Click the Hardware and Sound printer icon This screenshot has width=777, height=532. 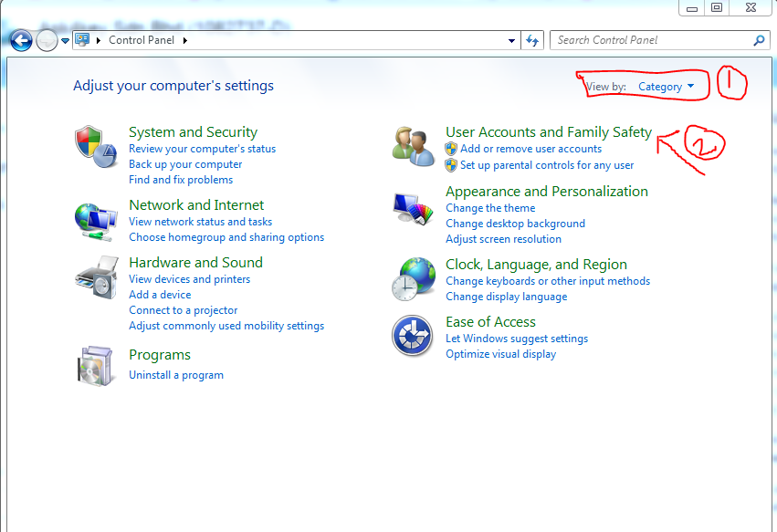(x=97, y=277)
